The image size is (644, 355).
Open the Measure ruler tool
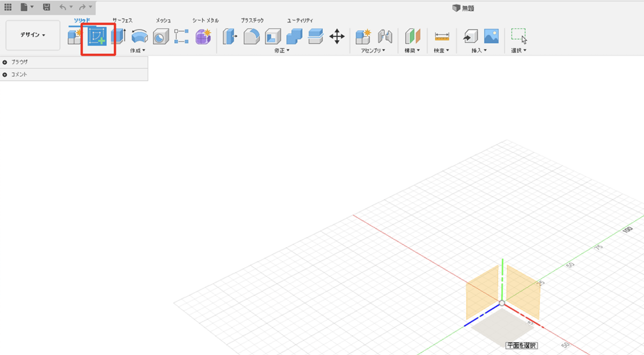442,36
